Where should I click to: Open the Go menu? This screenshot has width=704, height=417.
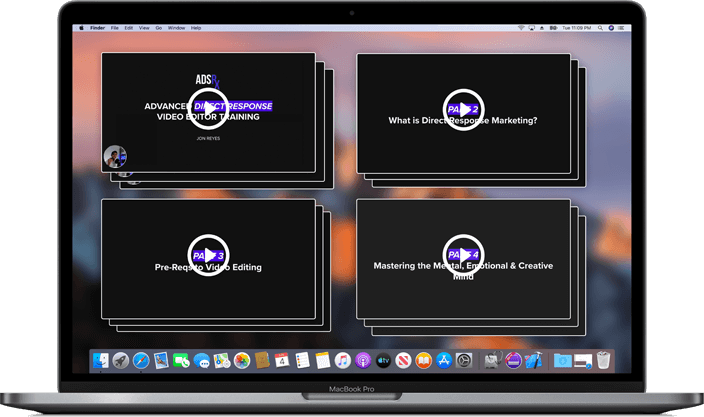(158, 28)
